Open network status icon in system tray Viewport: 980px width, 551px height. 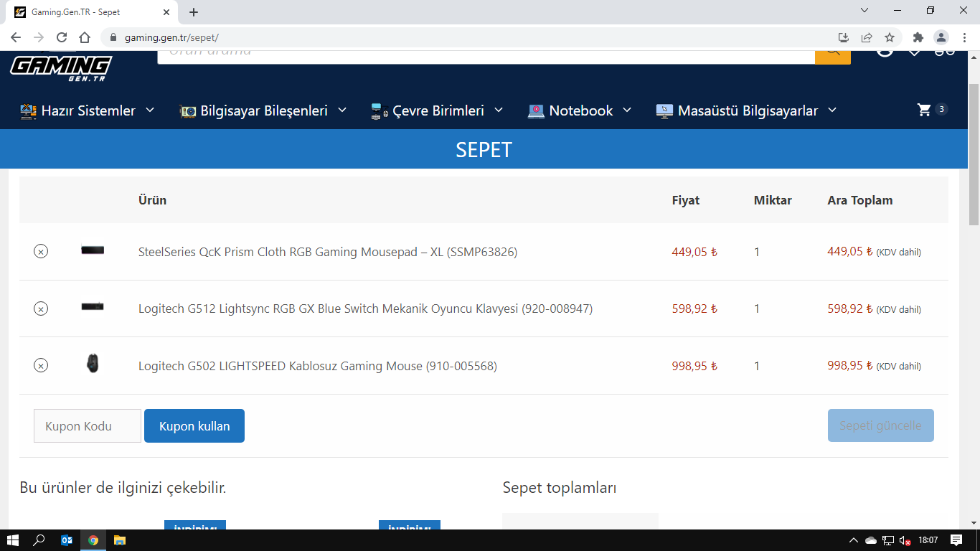pyautogui.click(x=888, y=540)
